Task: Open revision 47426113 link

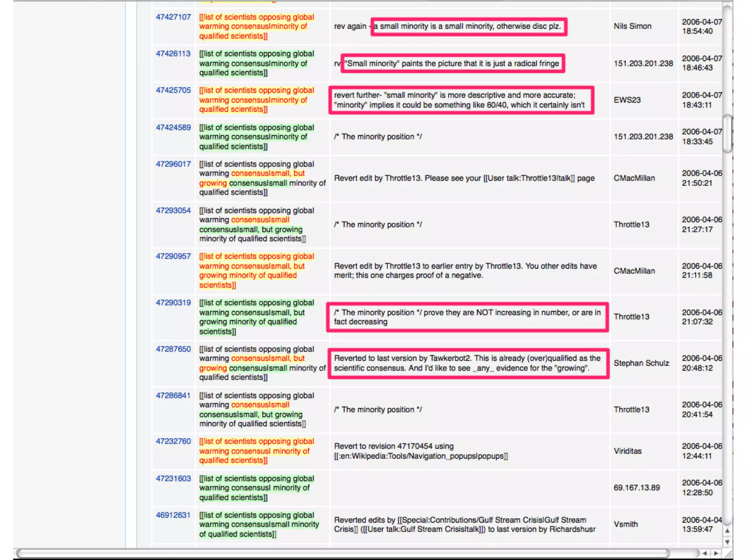Action: 173,54
